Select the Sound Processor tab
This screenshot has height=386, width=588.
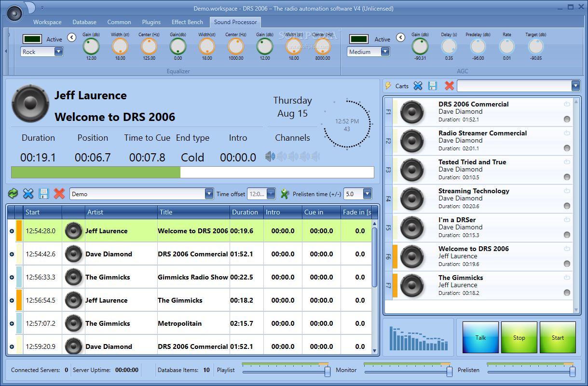tap(235, 22)
